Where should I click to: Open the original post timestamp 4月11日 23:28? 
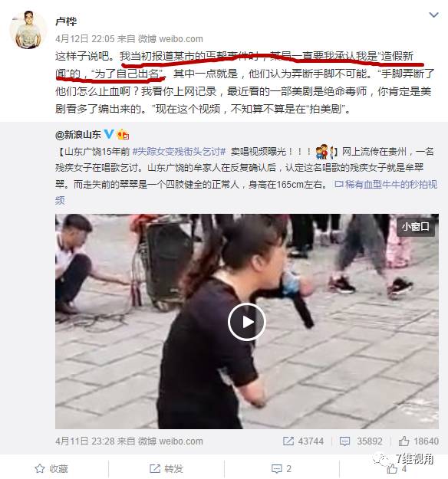click(85, 441)
